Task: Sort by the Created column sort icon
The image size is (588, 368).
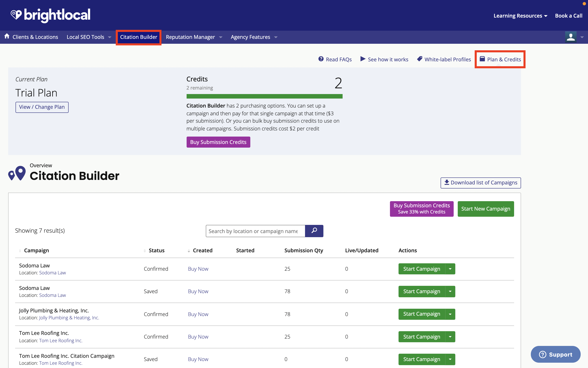Action: (189, 251)
